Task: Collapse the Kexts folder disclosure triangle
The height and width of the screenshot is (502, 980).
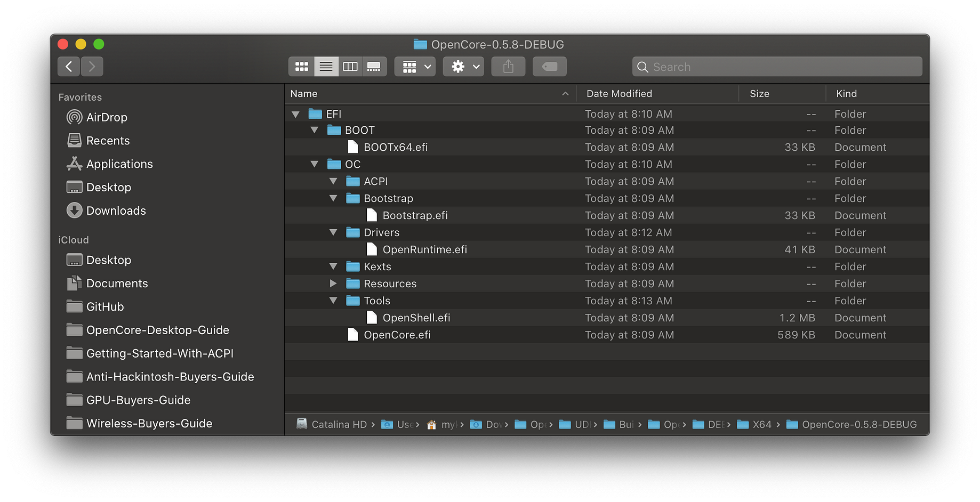Action: pyautogui.click(x=333, y=266)
